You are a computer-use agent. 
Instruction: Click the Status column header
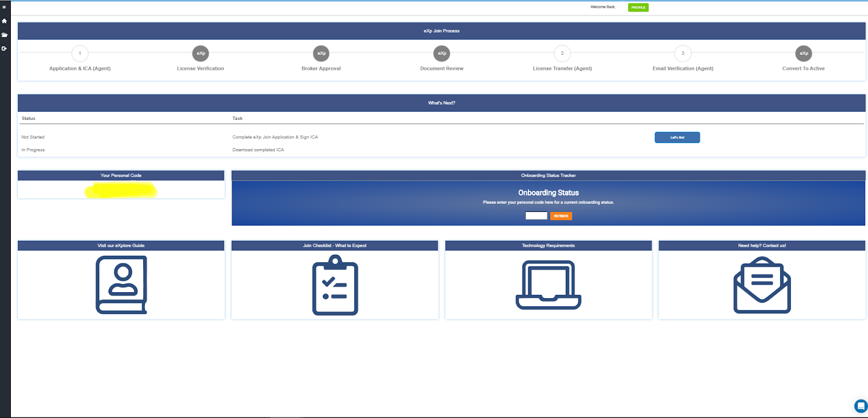coord(29,118)
